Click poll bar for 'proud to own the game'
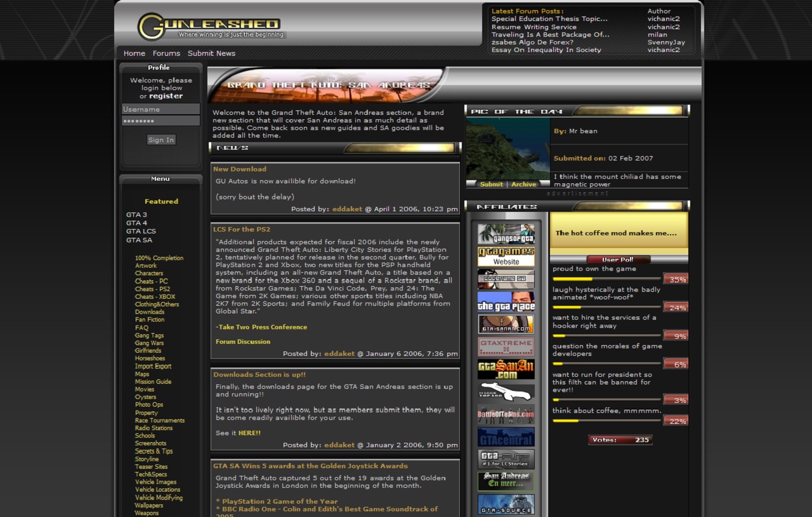 tap(607, 278)
